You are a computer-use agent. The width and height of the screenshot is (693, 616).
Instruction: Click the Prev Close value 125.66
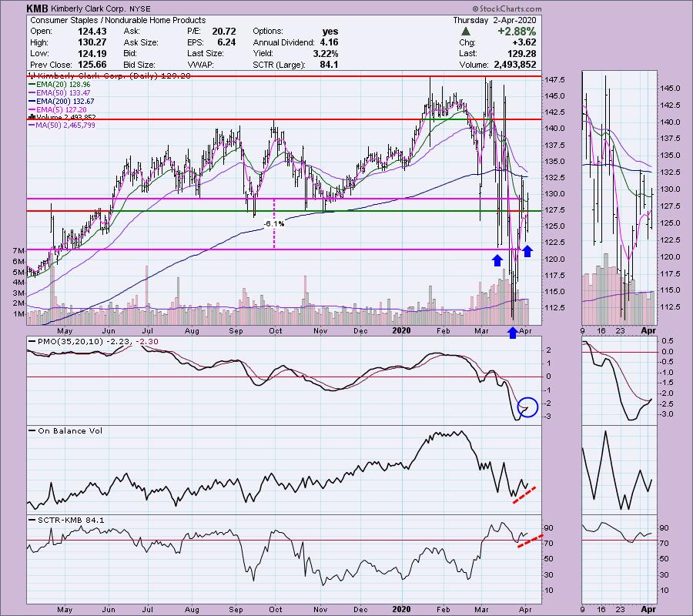[92, 65]
